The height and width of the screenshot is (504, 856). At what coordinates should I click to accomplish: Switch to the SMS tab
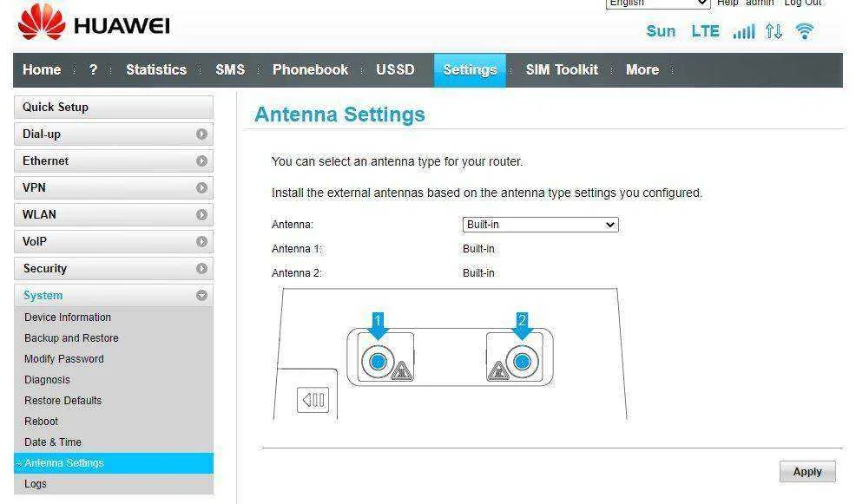click(x=230, y=69)
